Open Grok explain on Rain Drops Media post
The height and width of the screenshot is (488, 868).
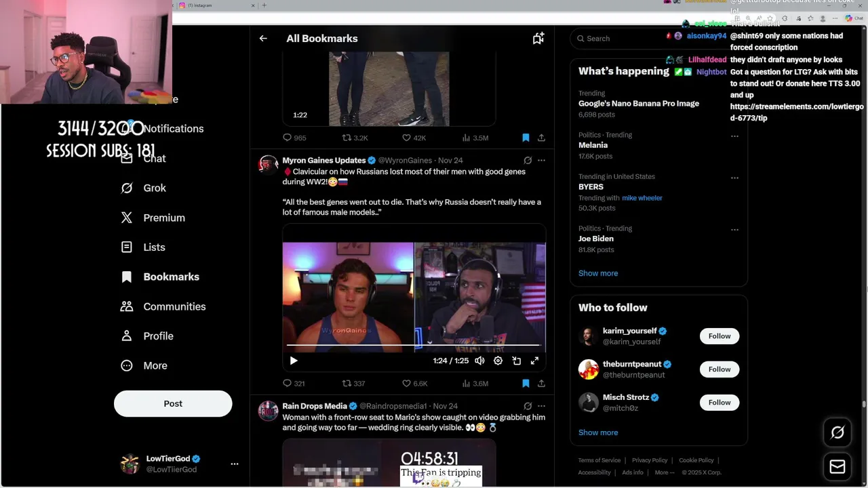click(x=528, y=406)
